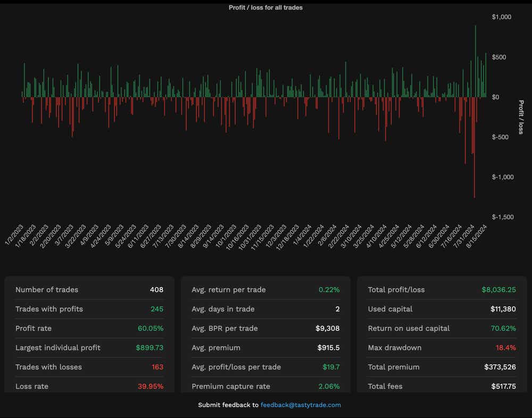Click the feedback@tastytrade.com email link
Image resolution: width=532 pixels, height=418 pixels.
coord(301,405)
